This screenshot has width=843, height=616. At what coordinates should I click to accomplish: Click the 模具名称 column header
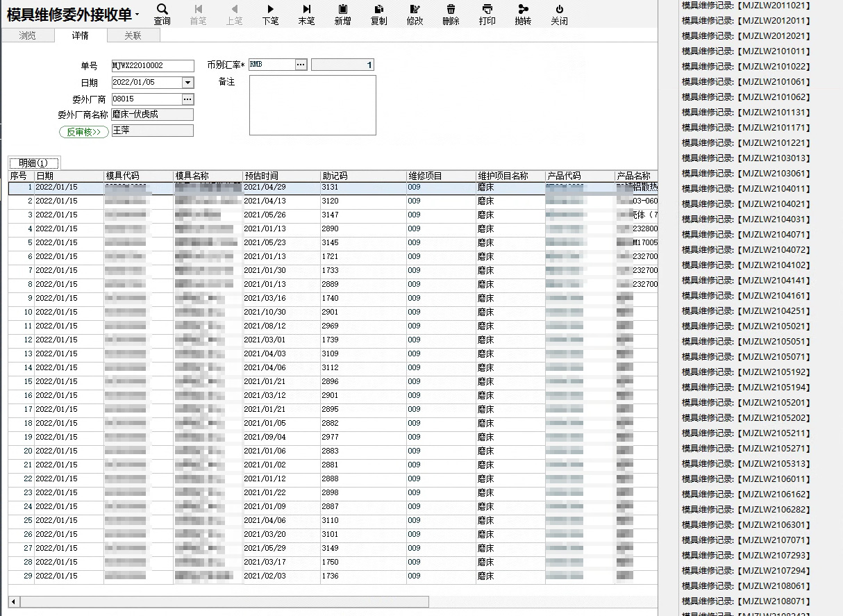pyautogui.click(x=208, y=176)
